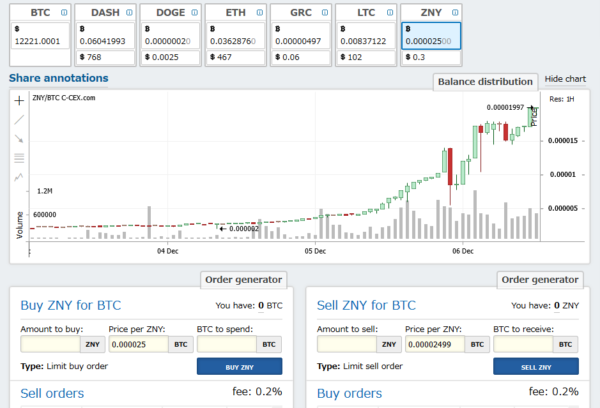Click the Amount to sell field
The width and height of the screenshot is (600, 408).
pyautogui.click(x=347, y=344)
